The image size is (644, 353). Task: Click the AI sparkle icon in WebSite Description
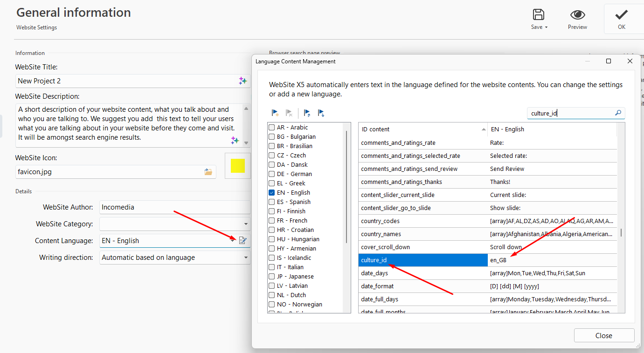(235, 140)
